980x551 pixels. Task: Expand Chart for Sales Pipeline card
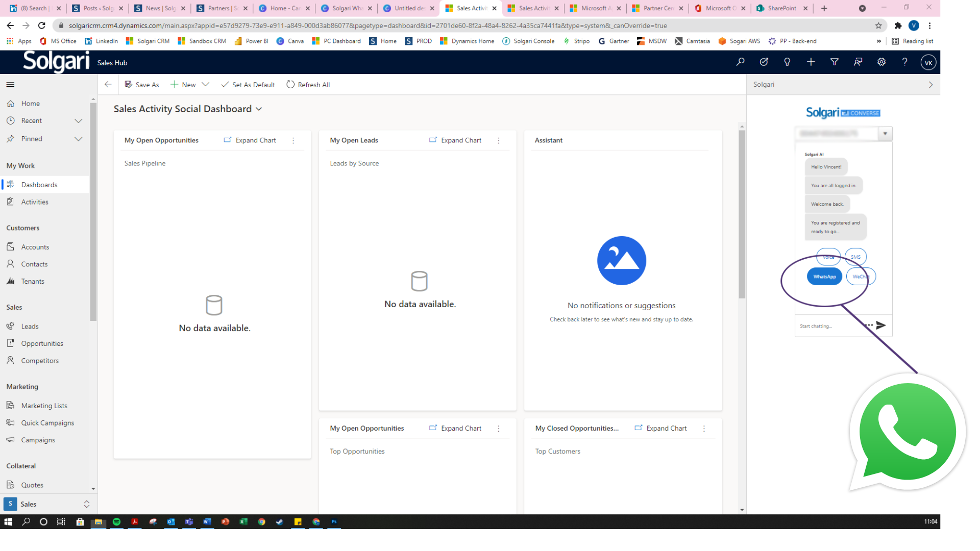point(250,140)
